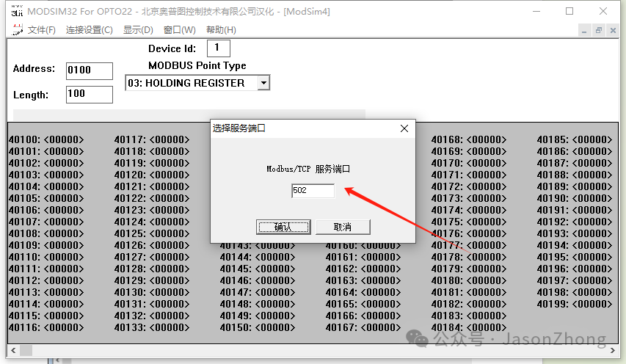Select register 40195: <00000>
Viewport: 626px width, 364px height.
coord(575,257)
